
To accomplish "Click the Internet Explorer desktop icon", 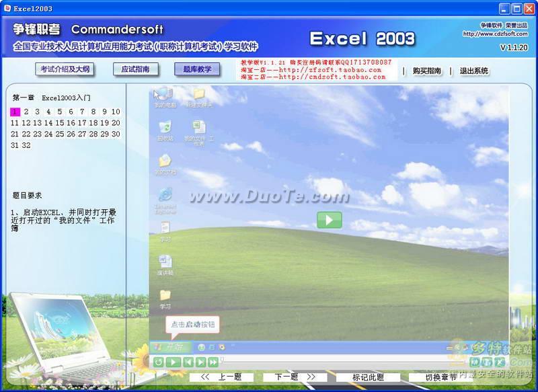I will click(165, 200).
